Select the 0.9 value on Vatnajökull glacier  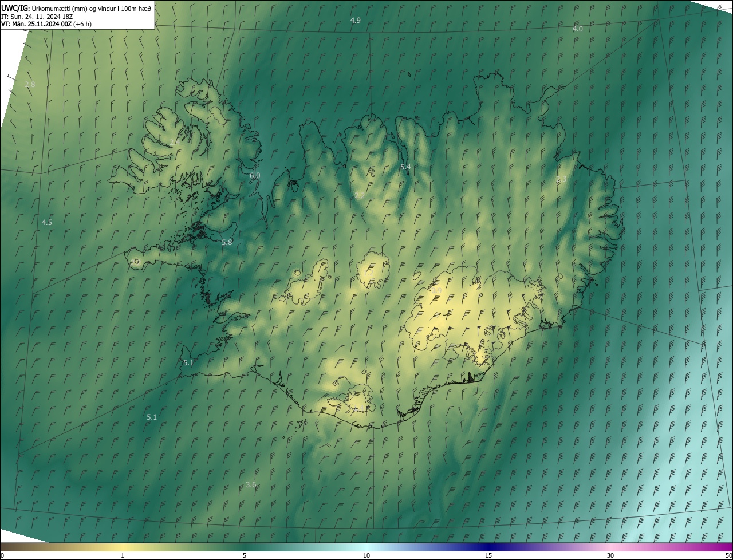tap(436, 291)
